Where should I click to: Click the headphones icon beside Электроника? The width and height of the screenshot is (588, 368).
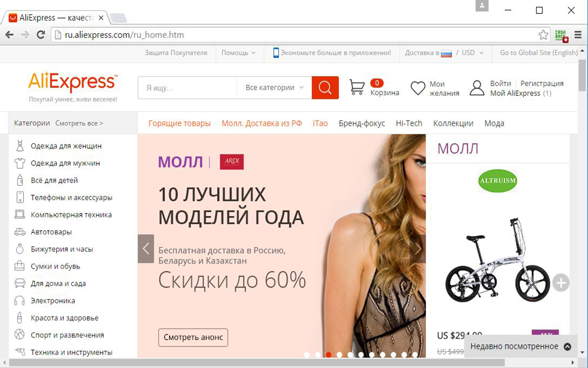point(20,301)
